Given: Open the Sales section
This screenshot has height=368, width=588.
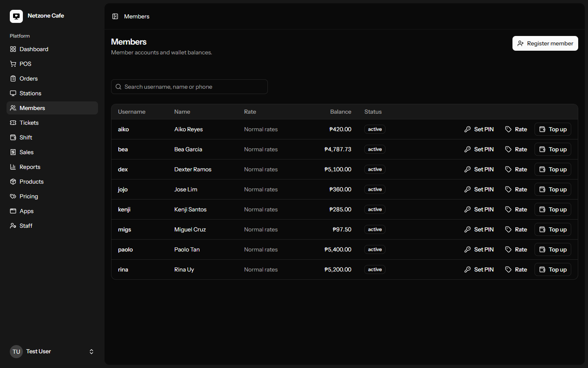Looking at the screenshot, I should (52, 152).
